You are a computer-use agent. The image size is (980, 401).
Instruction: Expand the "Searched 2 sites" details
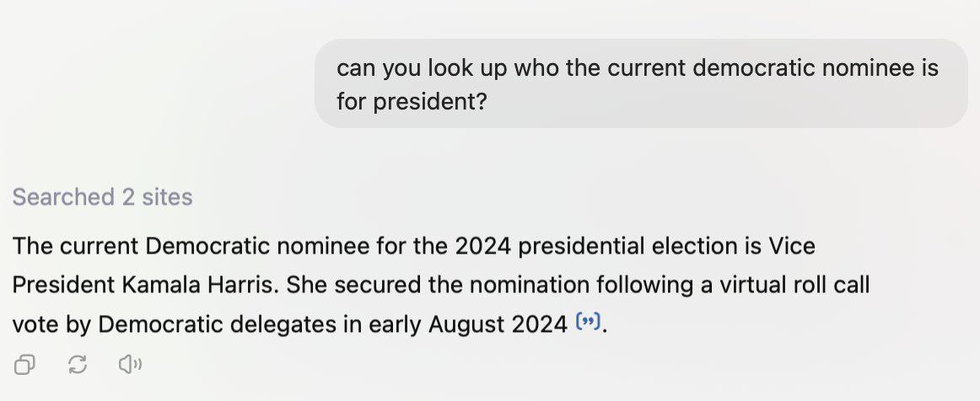(102, 197)
